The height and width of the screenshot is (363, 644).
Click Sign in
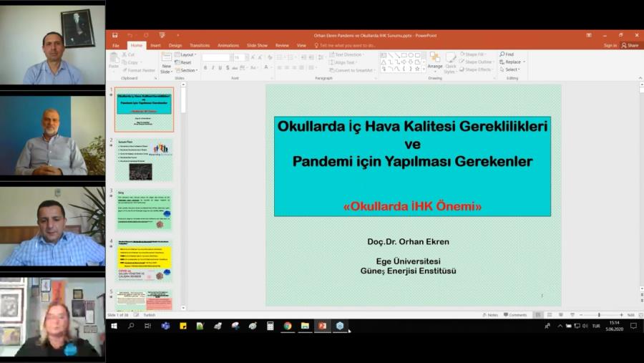point(610,46)
